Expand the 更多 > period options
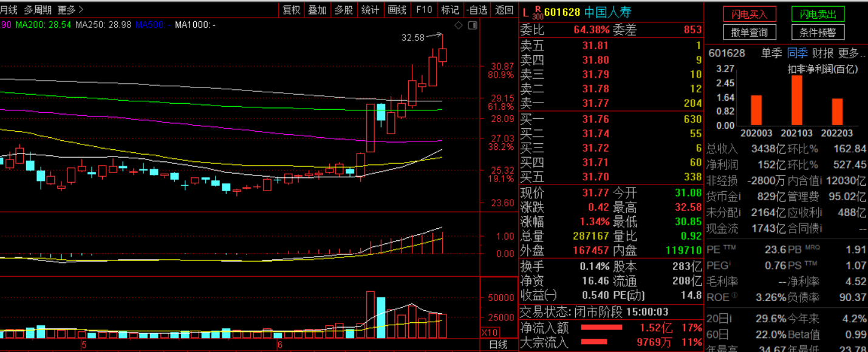This screenshot has height=352, width=868. point(70,10)
